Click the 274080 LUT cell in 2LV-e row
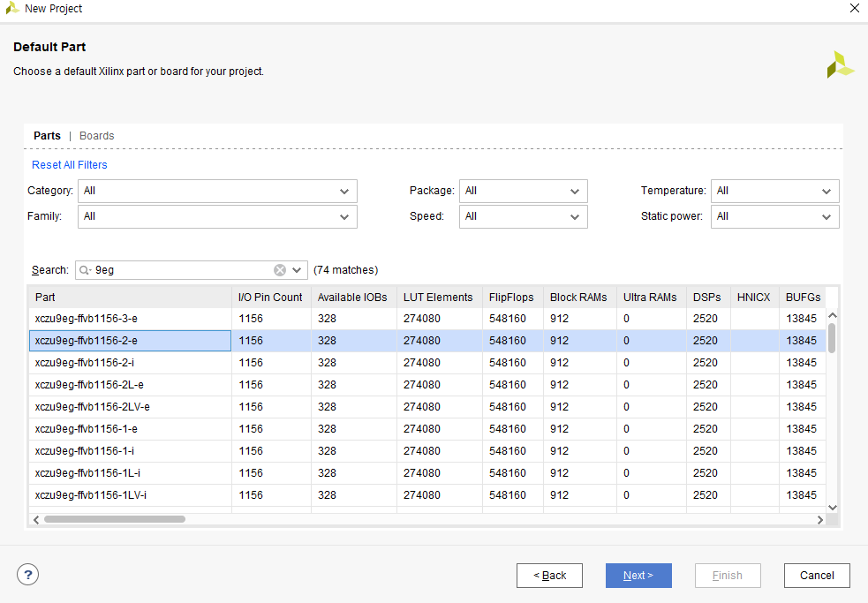 tap(440, 407)
